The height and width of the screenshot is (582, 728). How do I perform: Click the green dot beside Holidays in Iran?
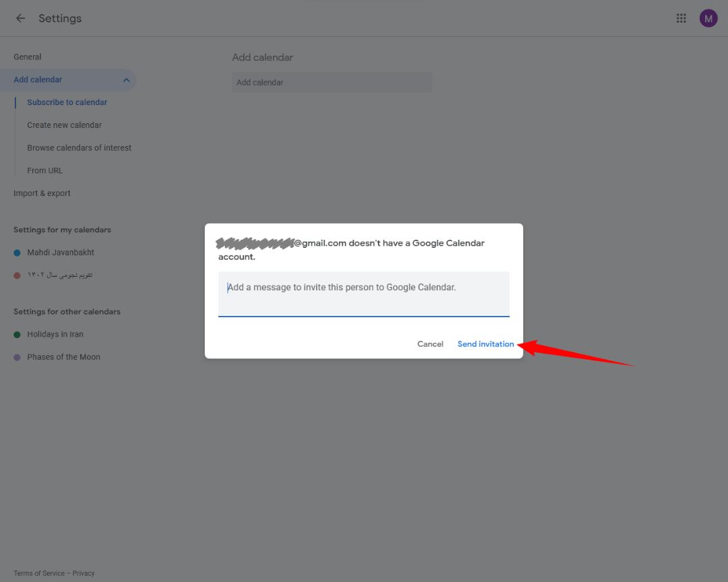pyautogui.click(x=17, y=335)
